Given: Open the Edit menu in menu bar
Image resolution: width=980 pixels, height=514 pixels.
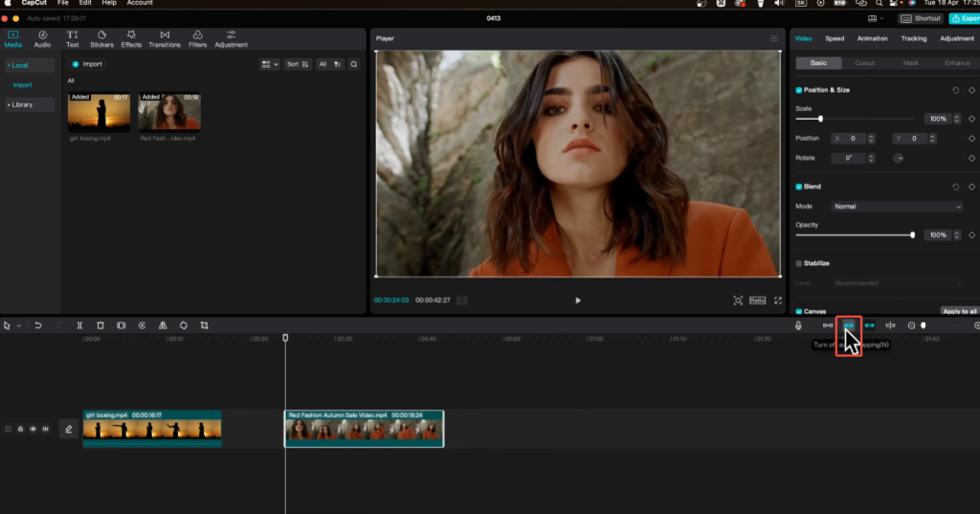Looking at the screenshot, I should [x=85, y=3].
